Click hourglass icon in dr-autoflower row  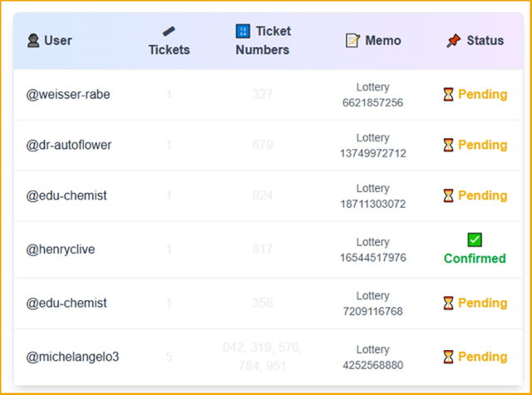click(x=448, y=146)
